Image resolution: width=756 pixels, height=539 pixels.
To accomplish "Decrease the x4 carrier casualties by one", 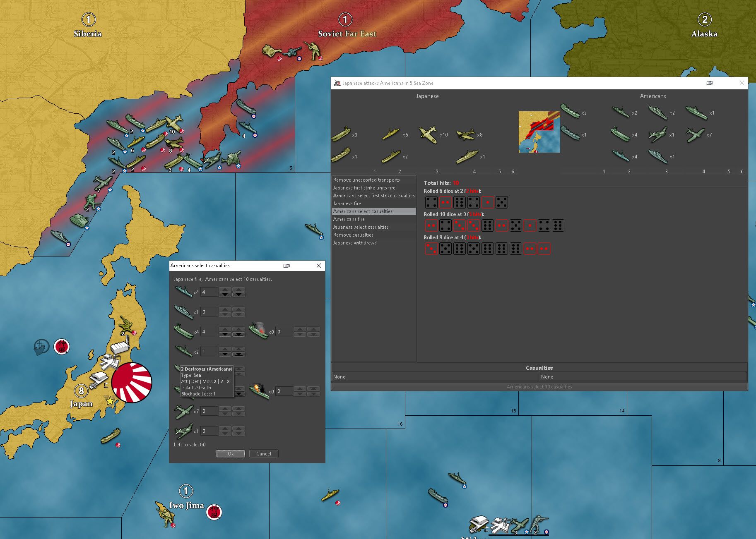I will click(225, 334).
